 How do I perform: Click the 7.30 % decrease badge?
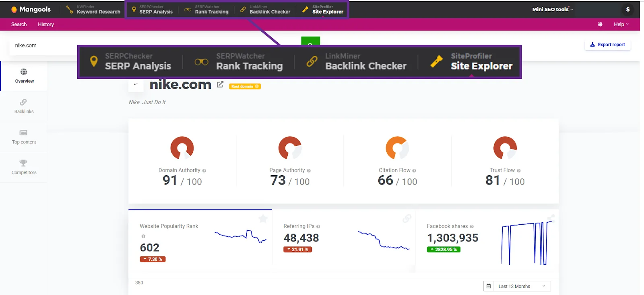(x=153, y=259)
